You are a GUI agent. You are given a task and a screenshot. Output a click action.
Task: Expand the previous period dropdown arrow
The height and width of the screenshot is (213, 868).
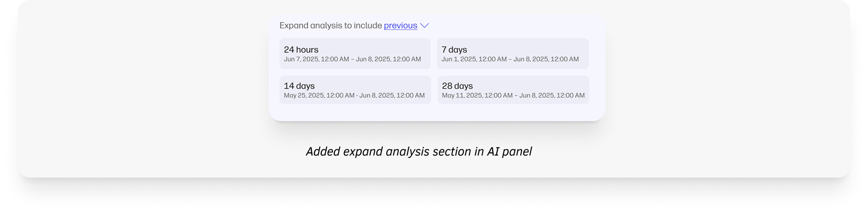(x=424, y=26)
